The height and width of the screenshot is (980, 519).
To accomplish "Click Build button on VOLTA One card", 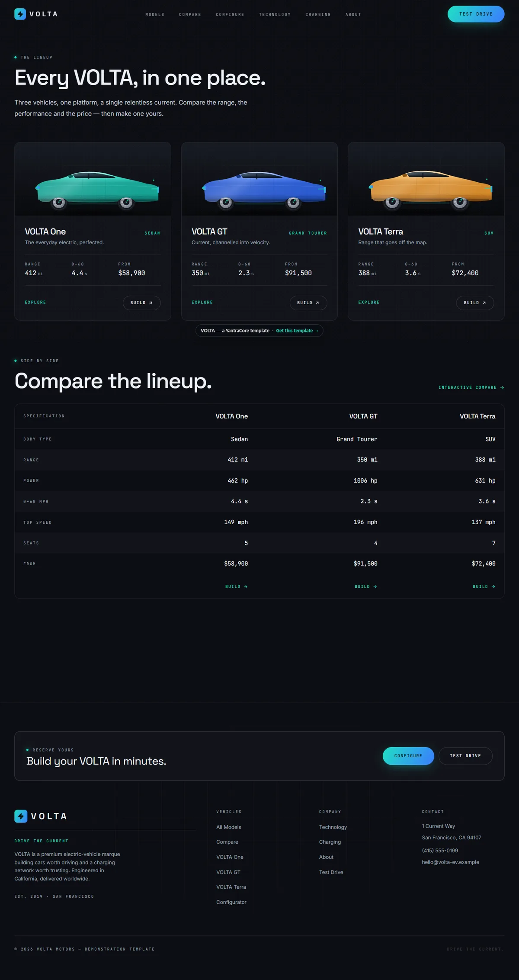I will click(141, 303).
